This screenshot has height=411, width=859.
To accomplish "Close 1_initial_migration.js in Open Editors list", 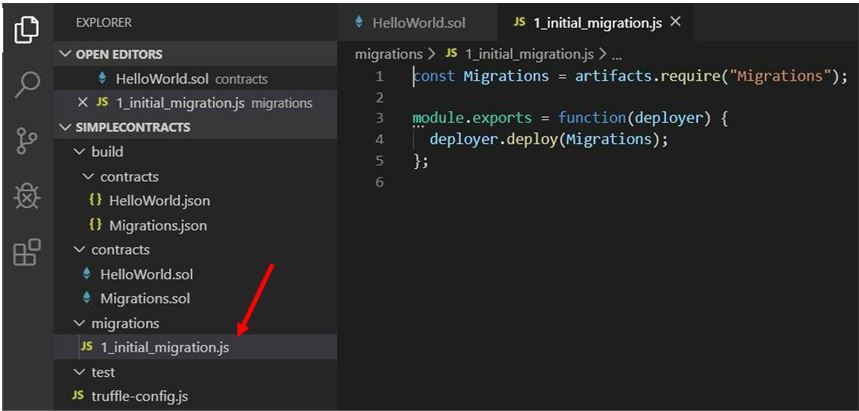I will pyautogui.click(x=83, y=103).
